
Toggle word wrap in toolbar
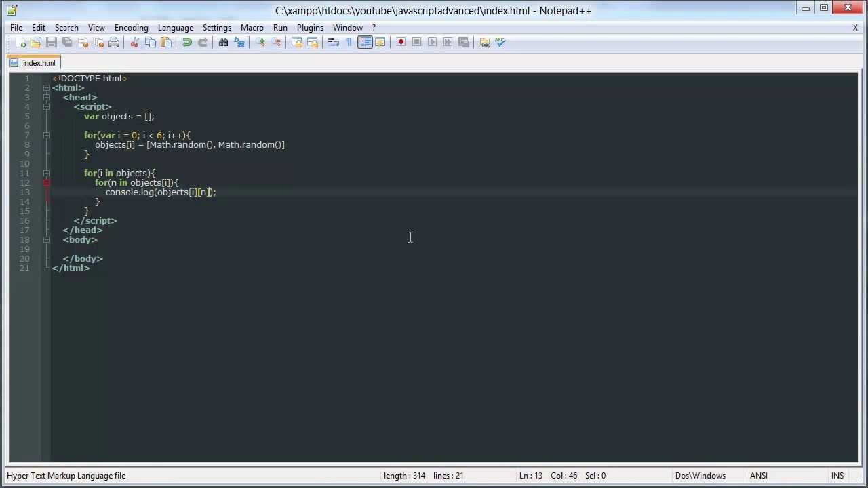click(x=333, y=43)
